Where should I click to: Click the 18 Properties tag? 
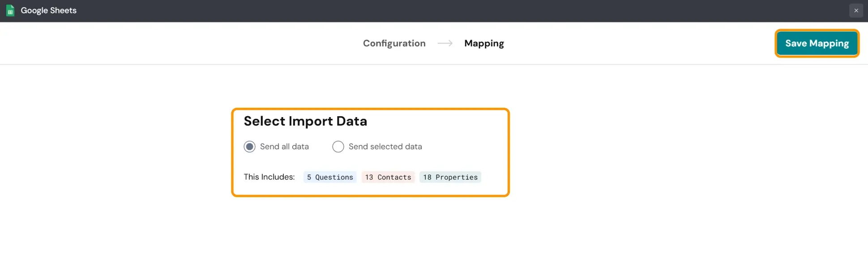pos(450,177)
